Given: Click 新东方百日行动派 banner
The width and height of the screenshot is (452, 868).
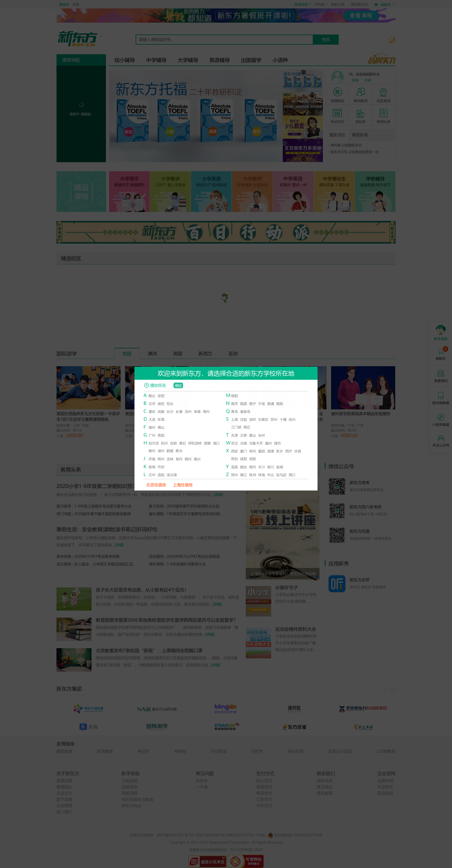Looking at the screenshot, I should coord(226,232).
